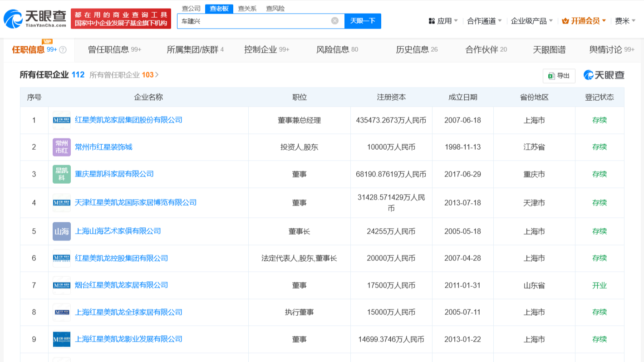The height and width of the screenshot is (362, 644).
Task: Open the 所属集团/族群 tab
Action: 195,49
